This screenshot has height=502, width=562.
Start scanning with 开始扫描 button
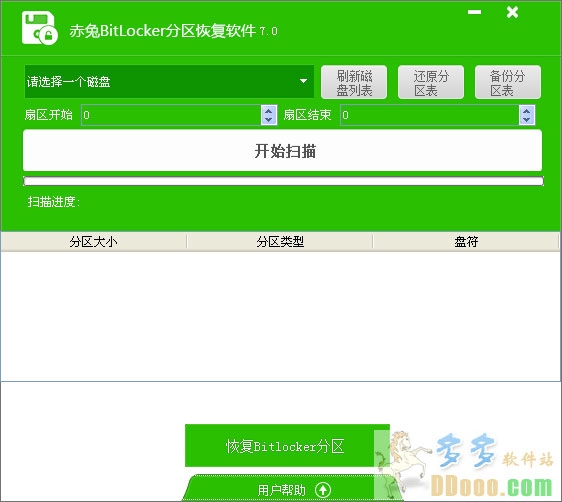click(x=282, y=150)
